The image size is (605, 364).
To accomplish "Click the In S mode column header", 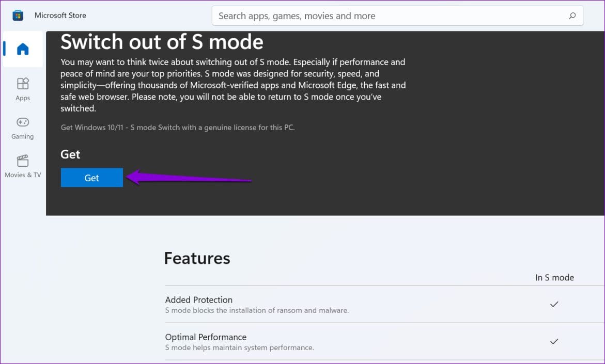I will point(554,277).
